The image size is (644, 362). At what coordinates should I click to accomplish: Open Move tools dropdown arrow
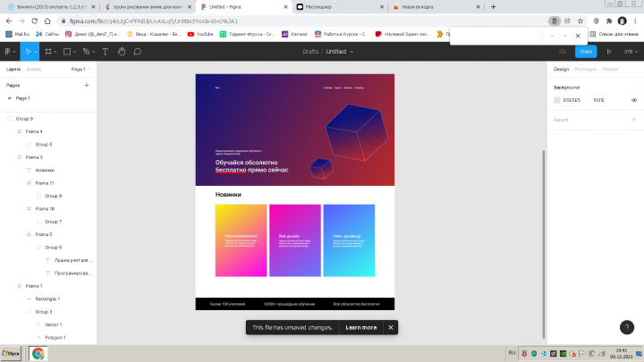36,52
